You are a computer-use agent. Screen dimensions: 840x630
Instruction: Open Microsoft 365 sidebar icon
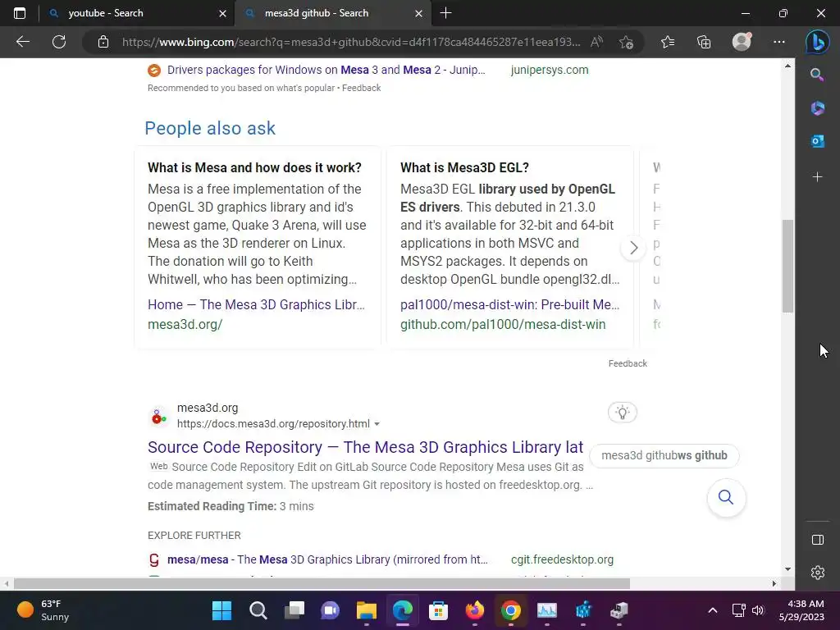click(x=817, y=108)
